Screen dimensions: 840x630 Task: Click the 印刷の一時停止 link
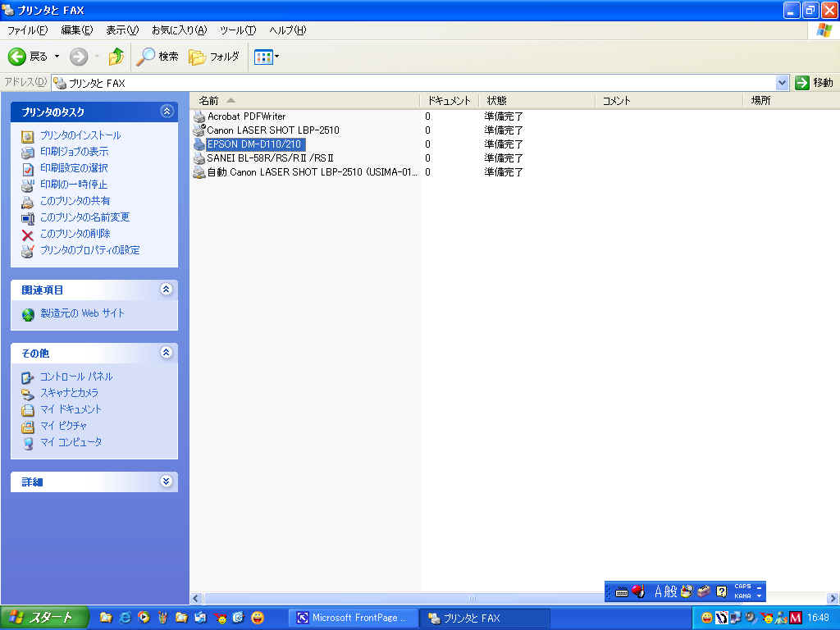pos(74,185)
